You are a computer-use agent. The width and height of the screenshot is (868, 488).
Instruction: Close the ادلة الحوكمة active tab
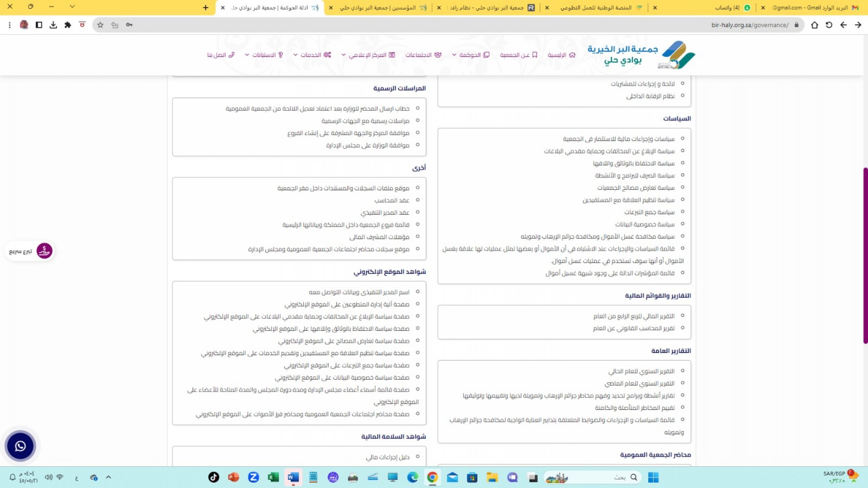point(223,8)
